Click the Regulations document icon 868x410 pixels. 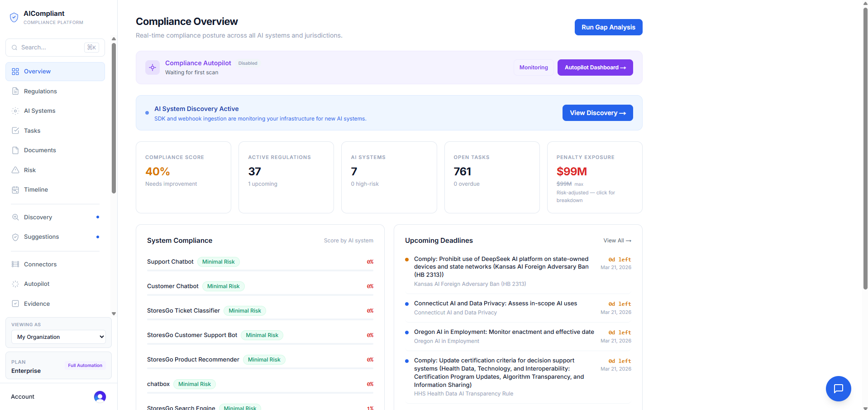[15, 91]
